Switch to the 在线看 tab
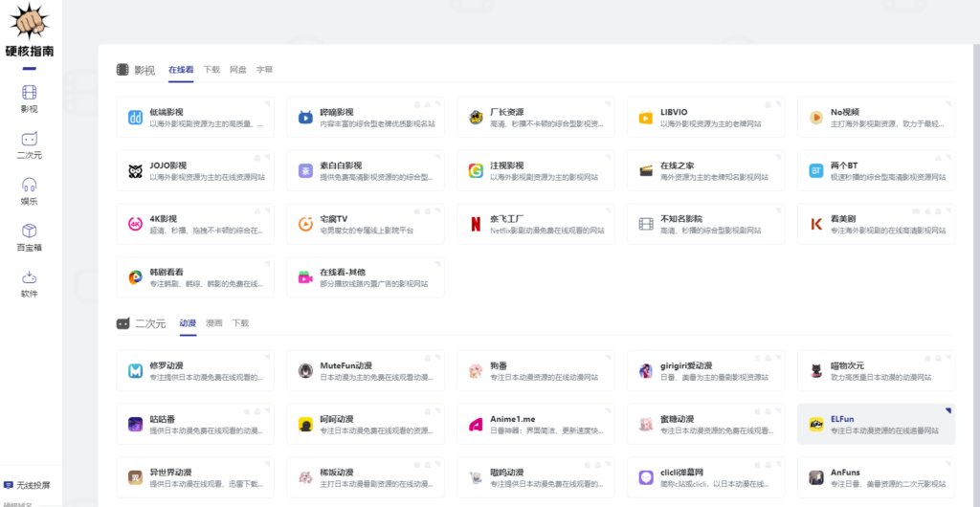The height and width of the screenshot is (507, 980). tap(181, 70)
